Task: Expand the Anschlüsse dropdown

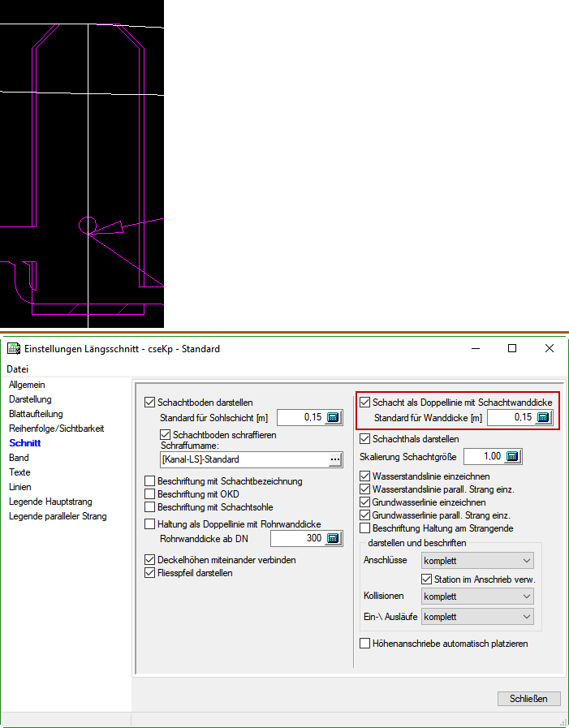Action: [x=477, y=561]
